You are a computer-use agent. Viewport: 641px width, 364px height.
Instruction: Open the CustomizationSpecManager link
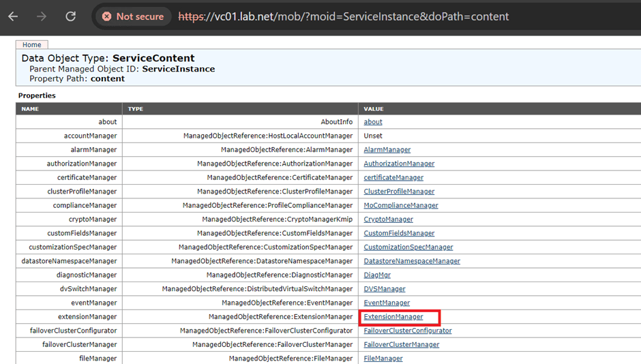[408, 247]
